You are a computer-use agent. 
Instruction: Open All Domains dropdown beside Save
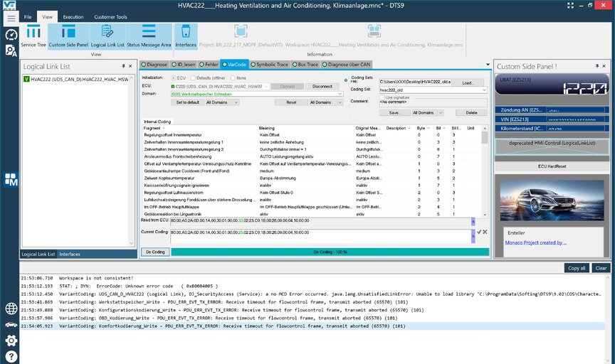click(x=428, y=113)
